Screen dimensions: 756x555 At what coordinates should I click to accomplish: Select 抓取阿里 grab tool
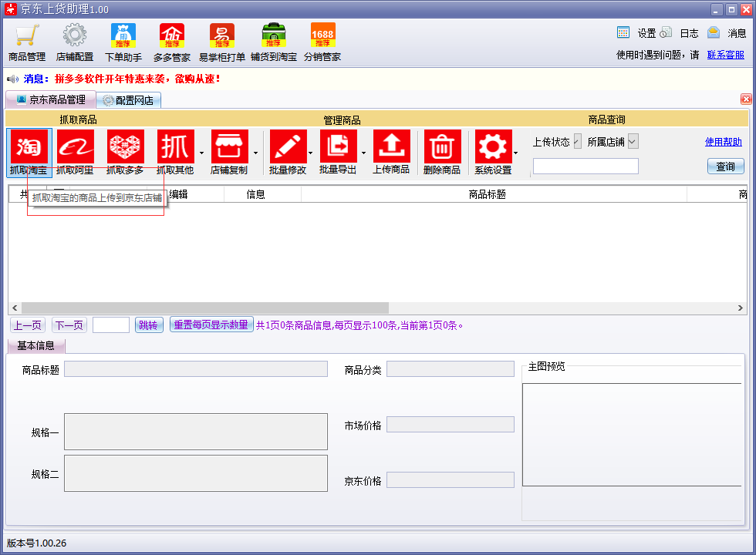click(x=76, y=153)
